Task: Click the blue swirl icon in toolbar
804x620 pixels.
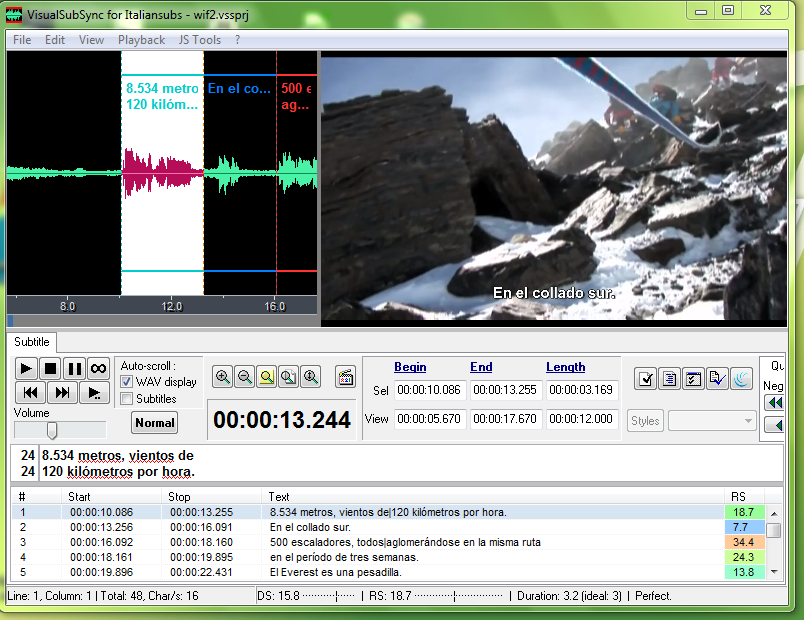Action: [x=741, y=378]
